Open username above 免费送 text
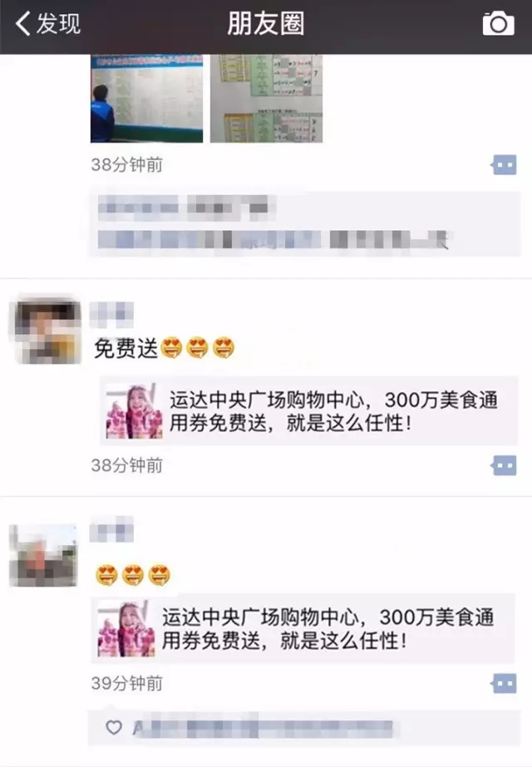 coord(111,315)
